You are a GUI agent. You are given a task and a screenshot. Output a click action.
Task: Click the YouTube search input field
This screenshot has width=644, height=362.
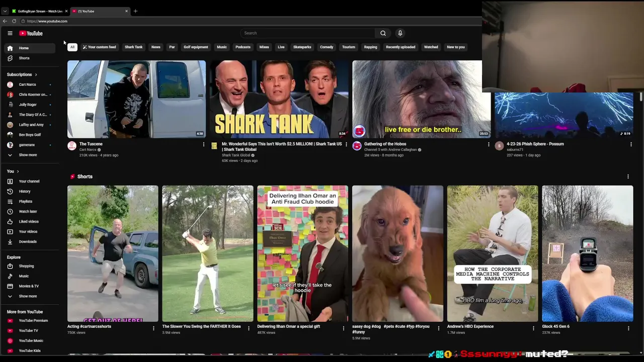307,33
